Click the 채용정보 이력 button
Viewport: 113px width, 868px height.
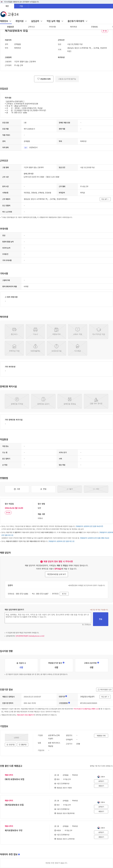(x=101, y=736)
